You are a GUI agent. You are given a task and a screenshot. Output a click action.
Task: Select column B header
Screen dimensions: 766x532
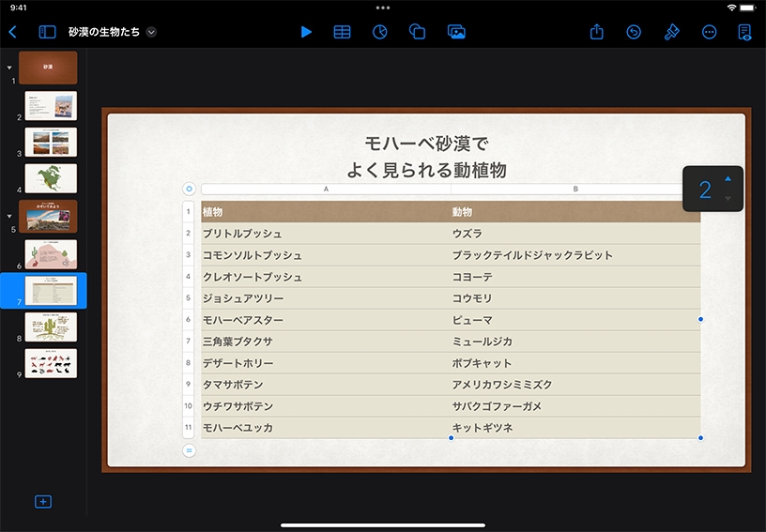575,189
